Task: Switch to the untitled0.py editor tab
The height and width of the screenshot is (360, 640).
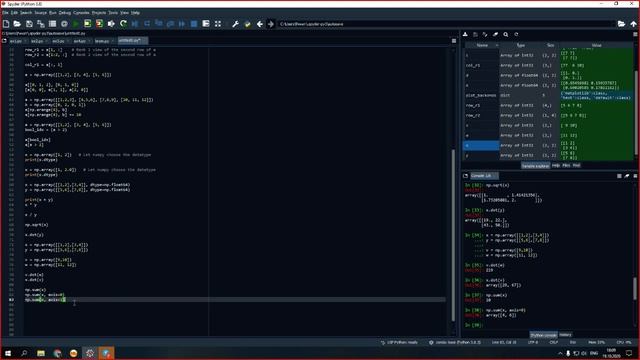Action: point(133,41)
